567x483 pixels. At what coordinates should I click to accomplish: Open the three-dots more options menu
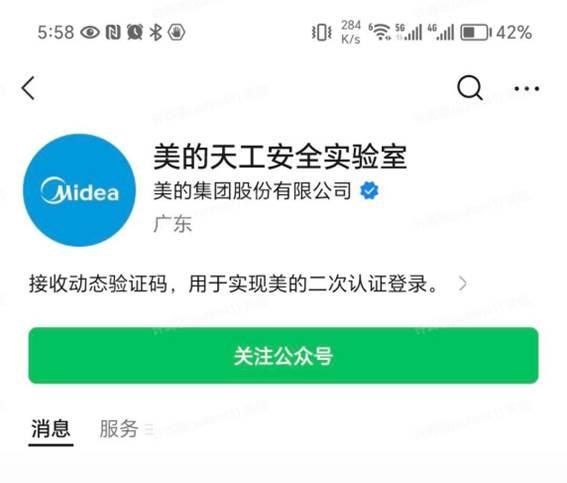[x=527, y=88]
